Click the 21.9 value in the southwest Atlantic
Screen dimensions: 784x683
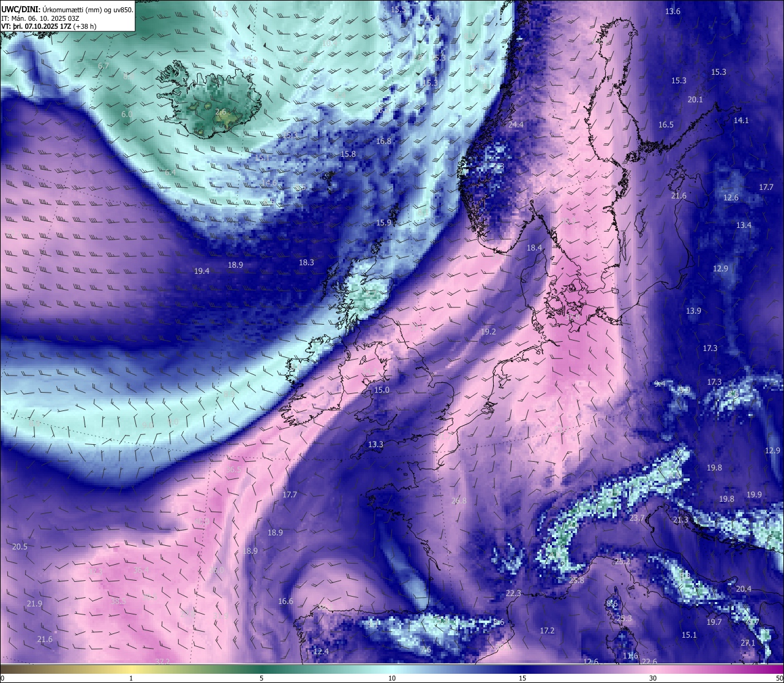(35, 603)
